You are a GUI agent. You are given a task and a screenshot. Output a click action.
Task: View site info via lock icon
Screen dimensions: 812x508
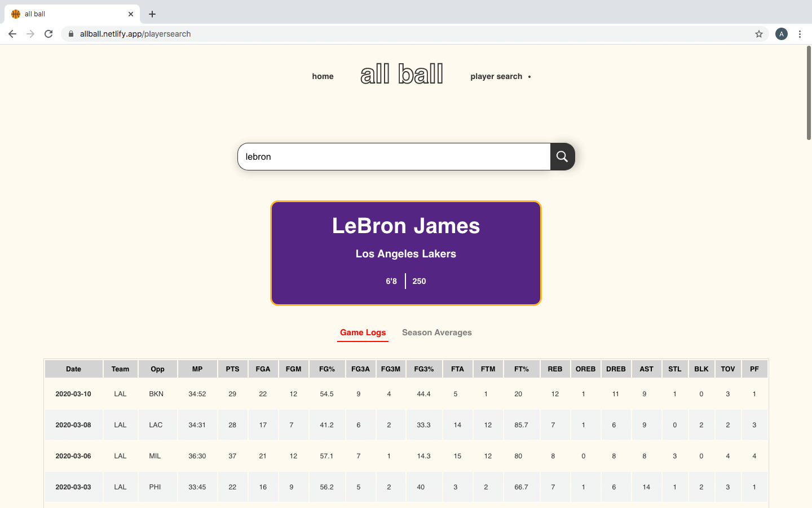coord(71,34)
